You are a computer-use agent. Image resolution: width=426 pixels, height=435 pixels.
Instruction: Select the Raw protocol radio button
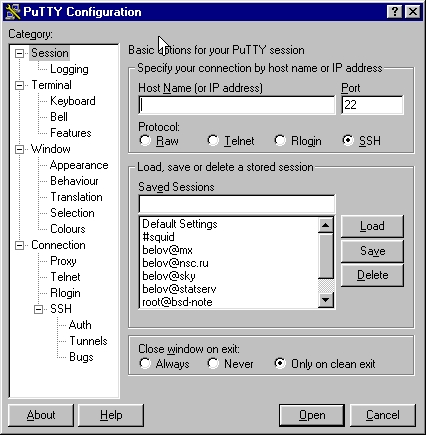[145, 141]
